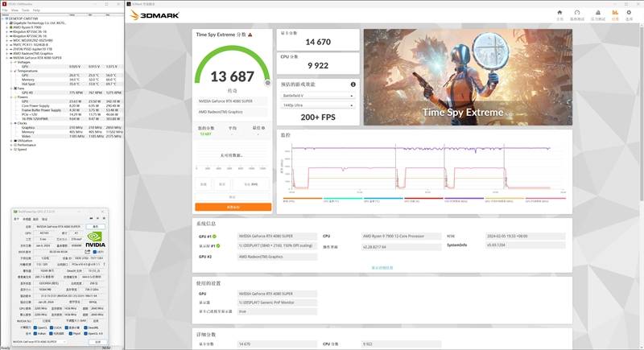644x350 pixels.
Task: Switch to the first tab in GPU-Z
Action: point(16,219)
